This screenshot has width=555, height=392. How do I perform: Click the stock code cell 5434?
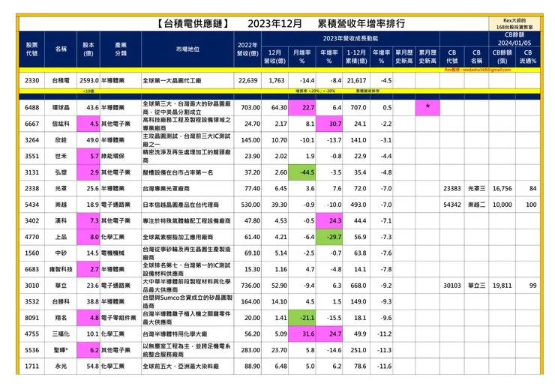point(31,205)
